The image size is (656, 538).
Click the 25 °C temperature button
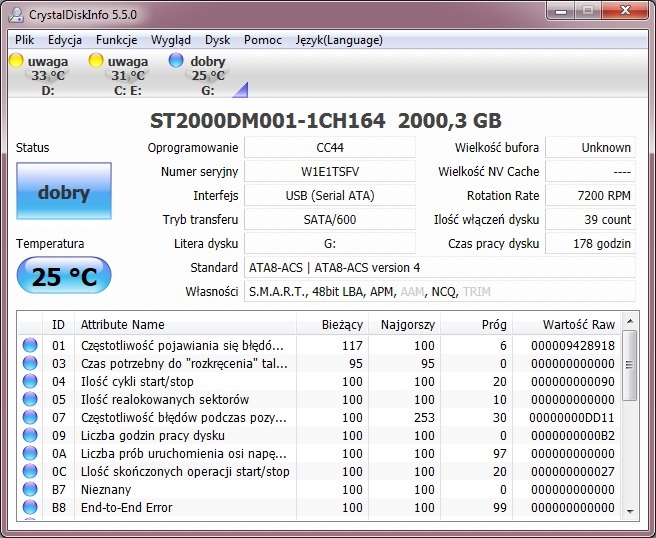tap(64, 276)
